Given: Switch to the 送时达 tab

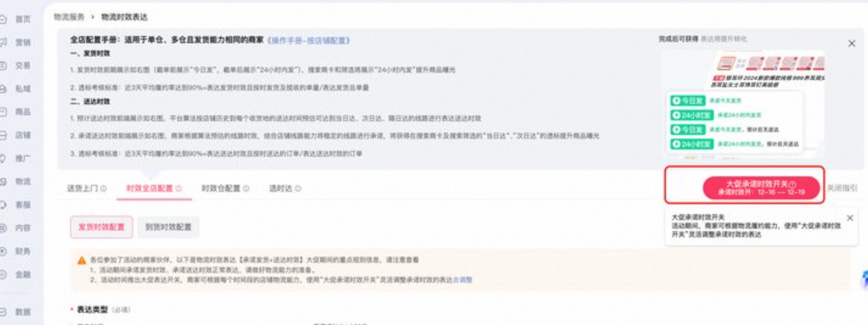Looking at the screenshot, I should [281, 188].
